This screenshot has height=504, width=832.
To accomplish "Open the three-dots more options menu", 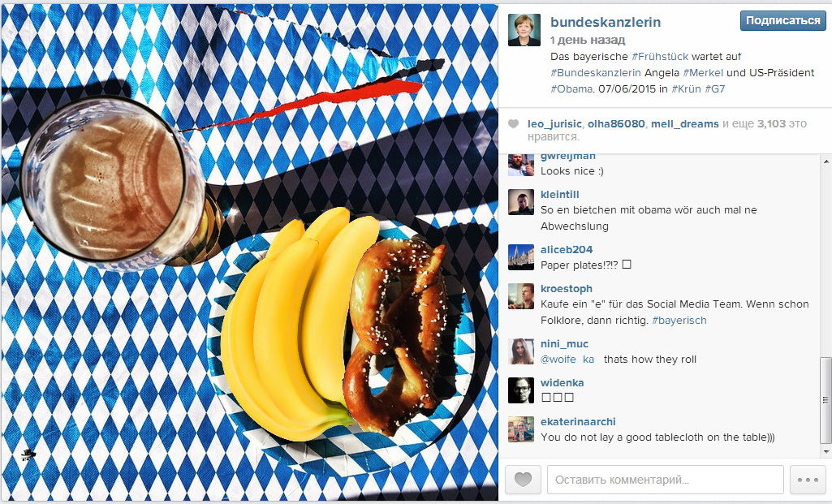I will tap(808, 480).
